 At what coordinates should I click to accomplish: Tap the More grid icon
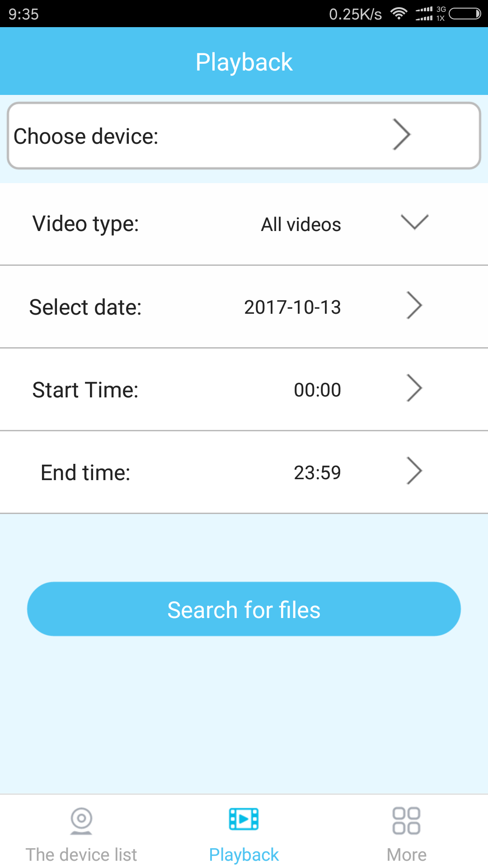(406, 820)
